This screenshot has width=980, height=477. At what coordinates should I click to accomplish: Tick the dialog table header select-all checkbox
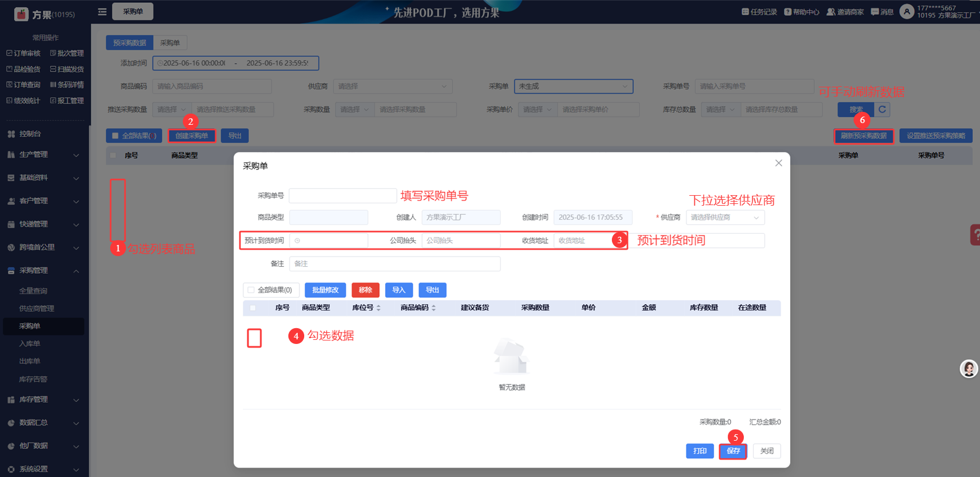point(253,308)
